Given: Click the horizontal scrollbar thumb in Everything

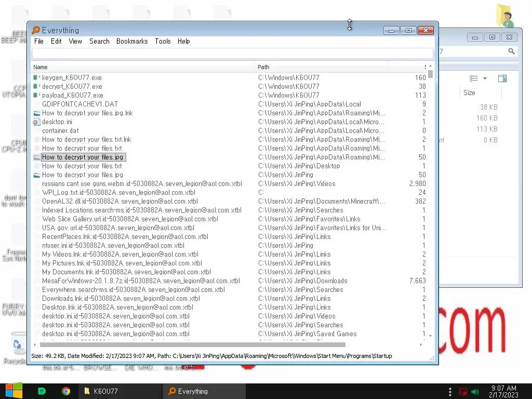Looking at the screenshot, I should [192, 345].
